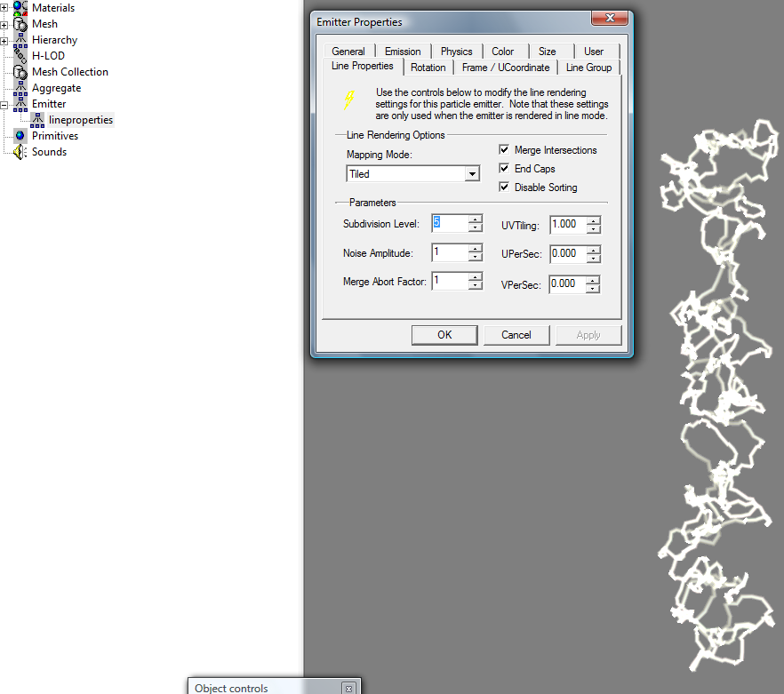Screen dimensions: 784x694
Task: Click the Mesh Collection tree icon
Action: 20,72
